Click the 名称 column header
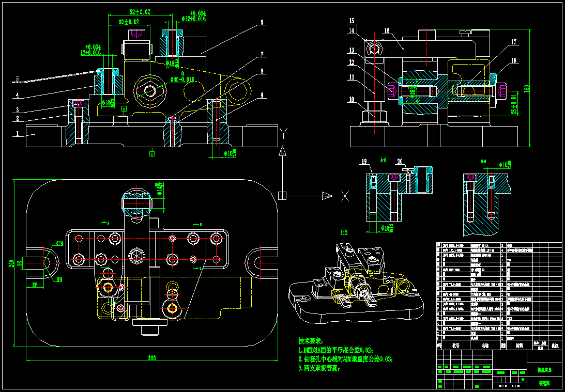 (485, 346)
